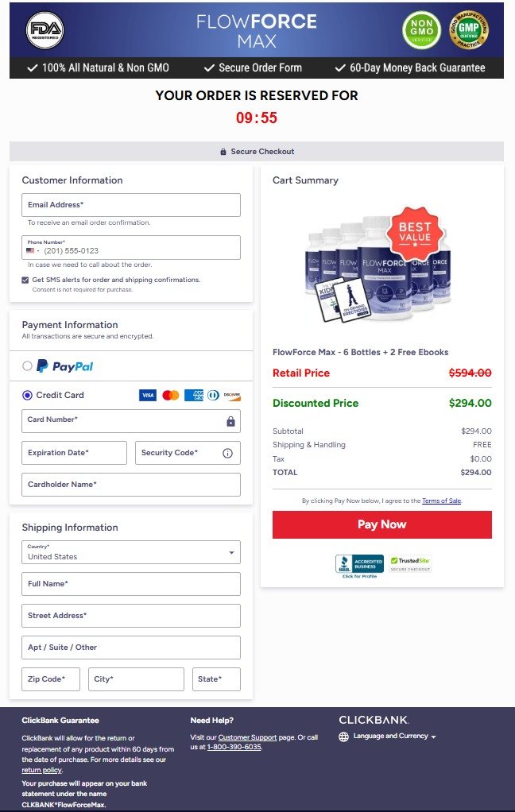Screen dimensions: 515x812
Task: Click the Pay Now button
Action: point(382,524)
